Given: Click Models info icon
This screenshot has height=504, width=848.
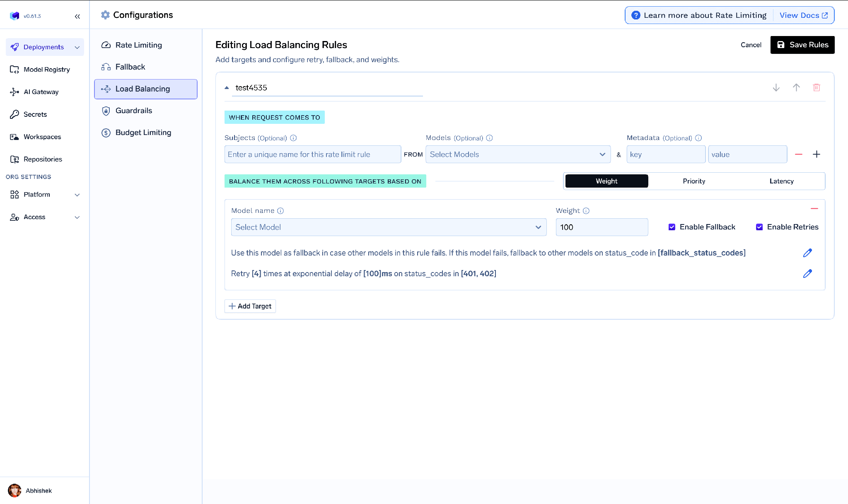Looking at the screenshot, I should tap(489, 138).
